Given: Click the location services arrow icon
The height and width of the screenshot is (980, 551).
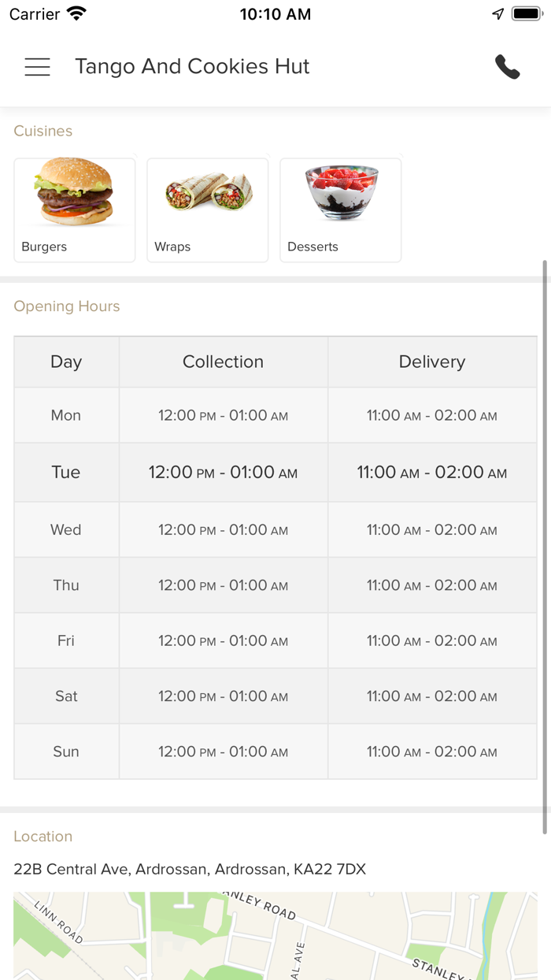Looking at the screenshot, I should point(497,14).
